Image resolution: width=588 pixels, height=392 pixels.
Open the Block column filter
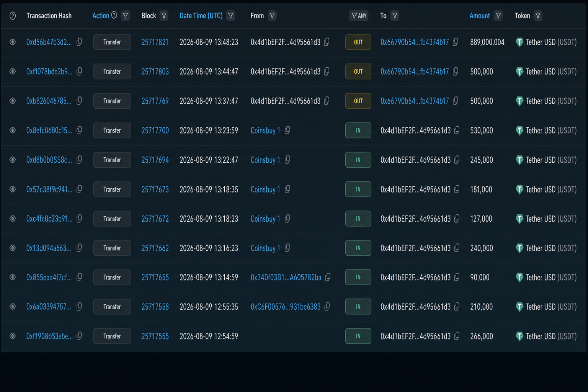point(164,16)
